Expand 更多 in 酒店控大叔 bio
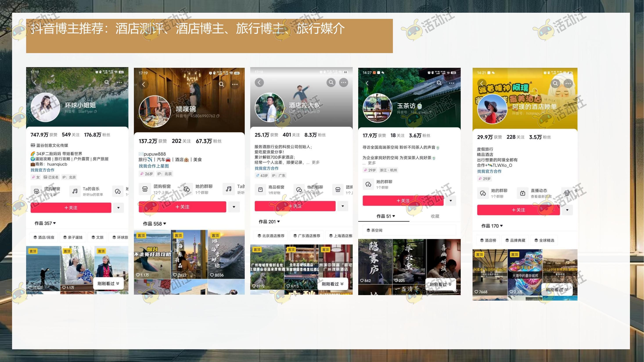Viewport: 644px width, 362px height. pos(315,162)
